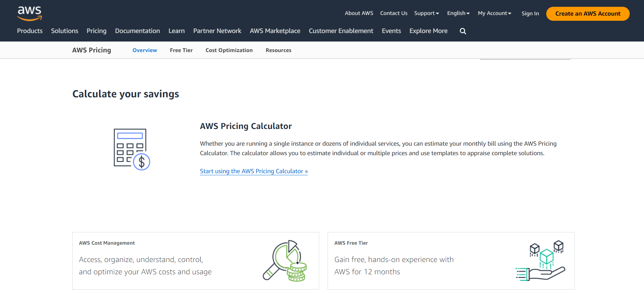
Task: Click the Free Tier hand and cubes icon
Action: 540,261
